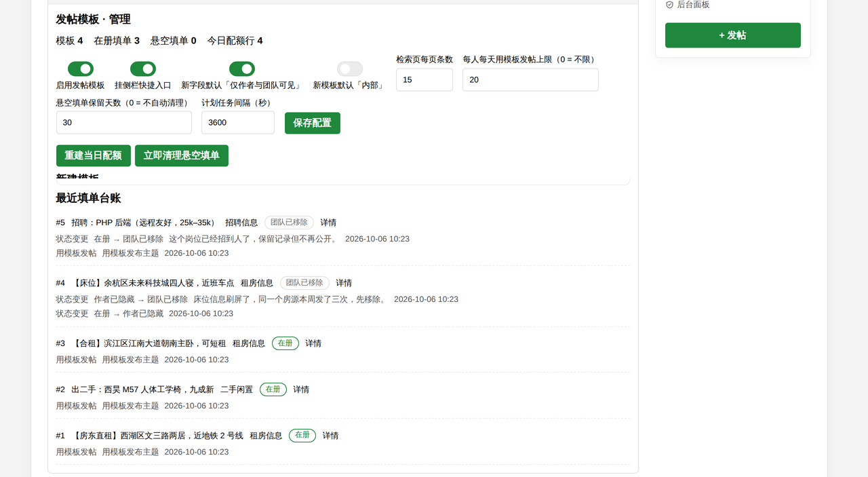This screenshot has width=868, height=477.
Task: Click note 这个岗位已经招到人了，保留记录但不再公开。
Action: (x=253, y=239)
